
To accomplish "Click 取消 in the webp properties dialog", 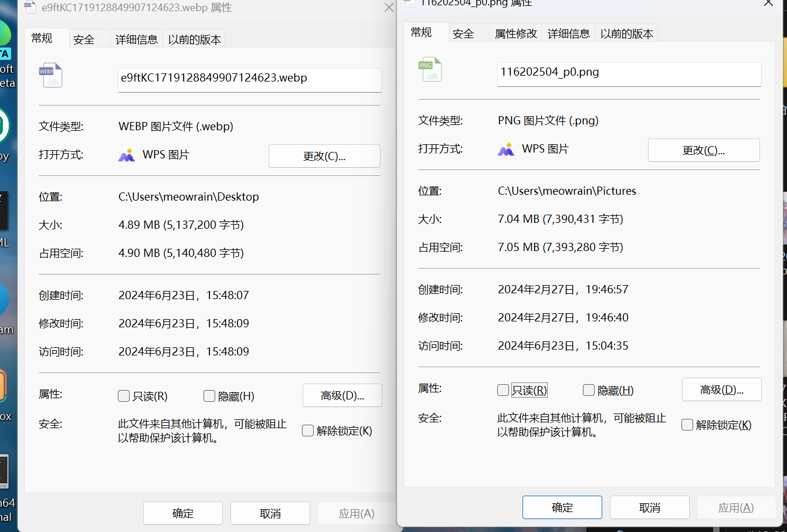I will tap(270, 513).
